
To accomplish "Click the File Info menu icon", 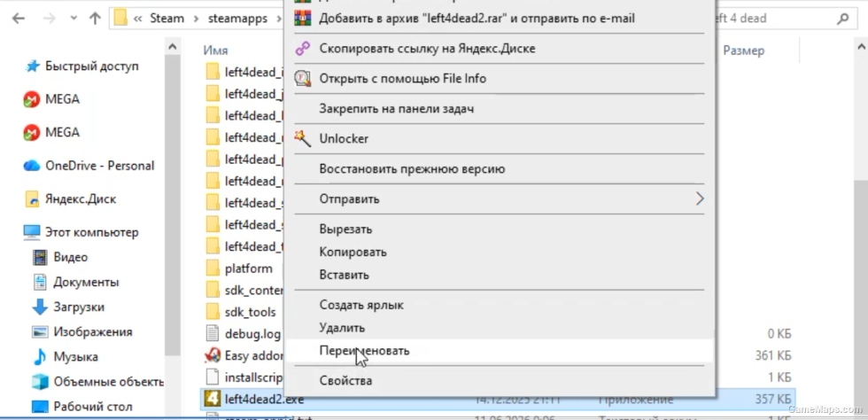I will tap(302, 79).
